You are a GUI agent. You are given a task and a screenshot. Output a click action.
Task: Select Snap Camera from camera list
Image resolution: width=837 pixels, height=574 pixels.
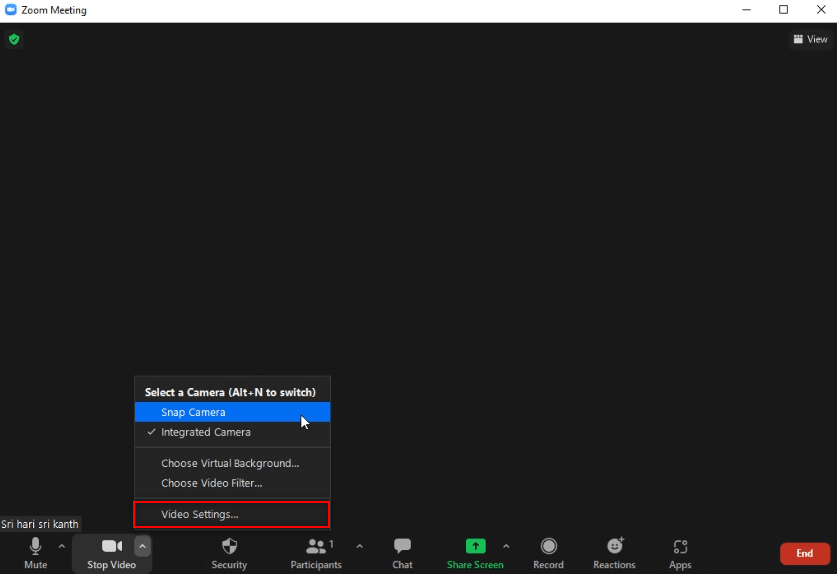(x=232, y=412)
